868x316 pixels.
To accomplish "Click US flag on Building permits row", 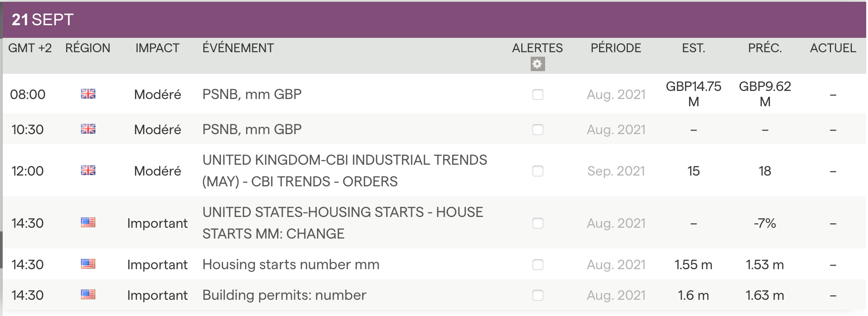I will click(88, 294).
